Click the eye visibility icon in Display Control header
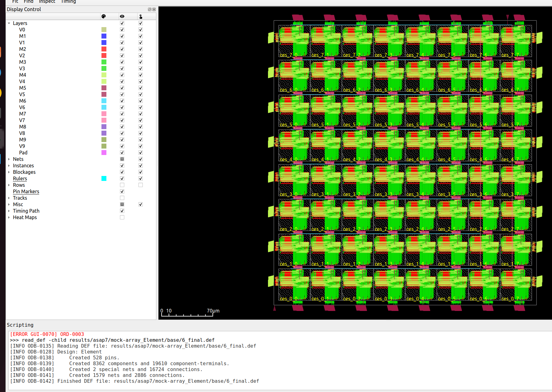The image size is (552, 392). tap(122, 16)
